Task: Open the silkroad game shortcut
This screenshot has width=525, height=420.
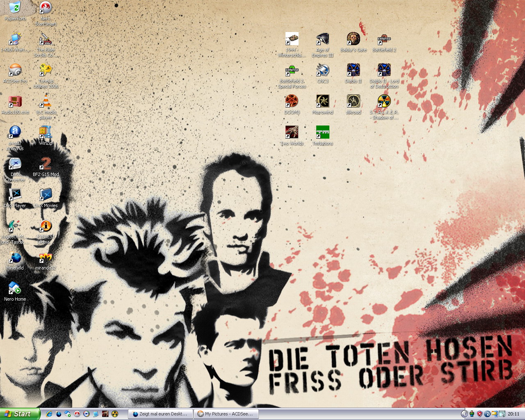Action: tap(353, 105)
